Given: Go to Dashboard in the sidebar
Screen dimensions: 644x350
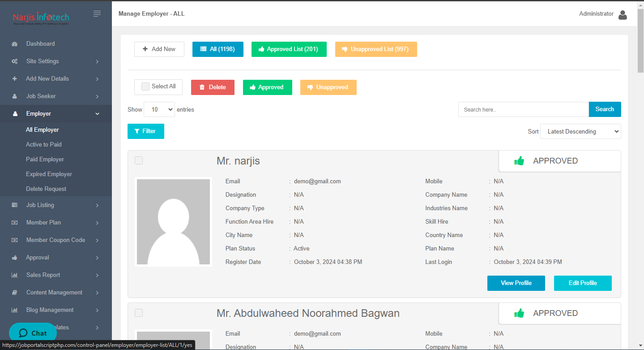Looking at the screenshot, I should [40, 44].
